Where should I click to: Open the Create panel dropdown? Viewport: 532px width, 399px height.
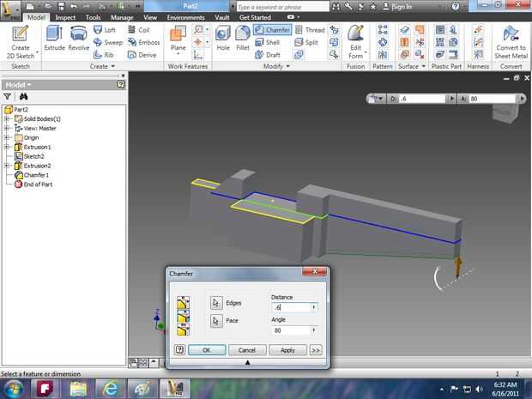point(102,66)
